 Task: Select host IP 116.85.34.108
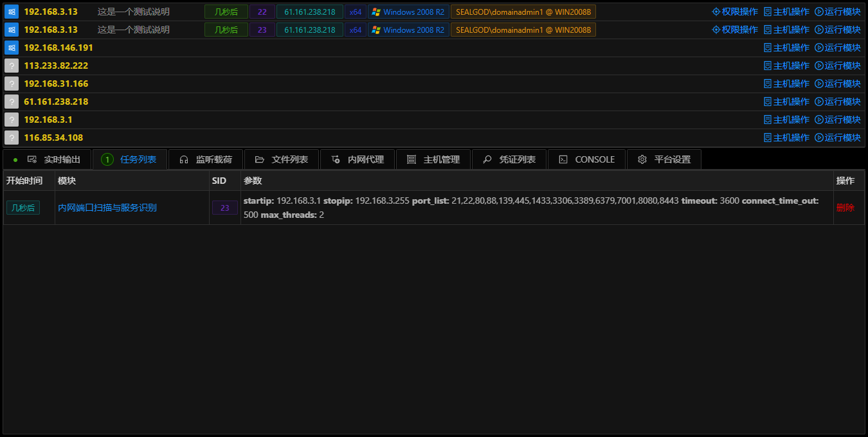point(53,138)
